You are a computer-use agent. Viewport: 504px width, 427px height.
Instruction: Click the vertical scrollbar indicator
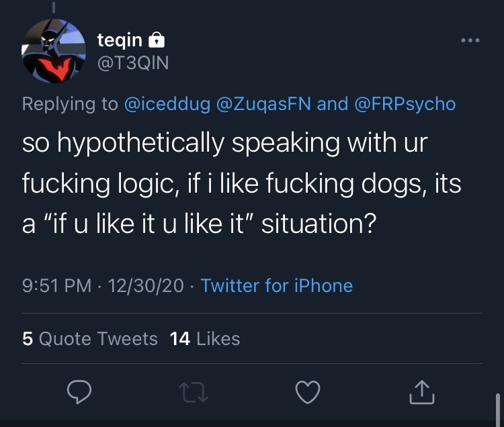[x=497, y=409]
